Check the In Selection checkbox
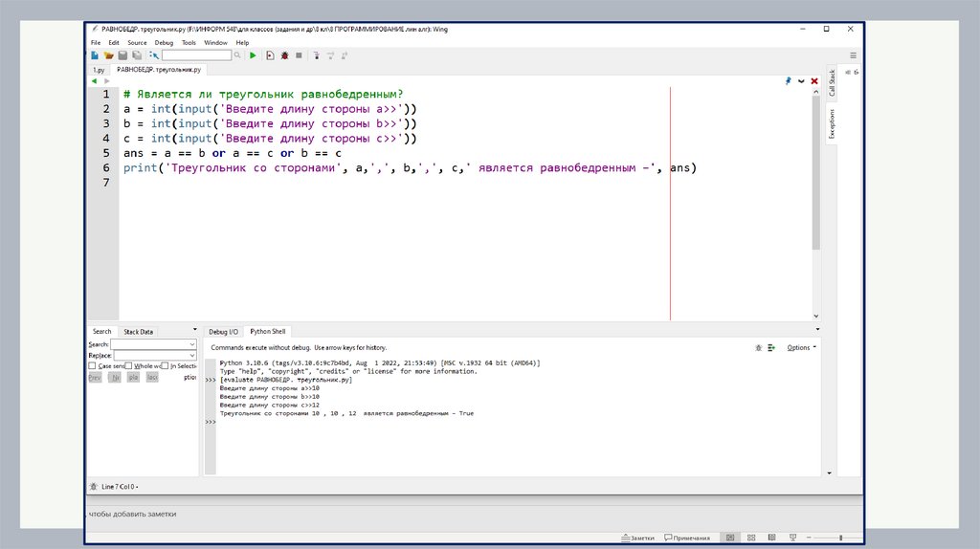 [x=164, y=365]
